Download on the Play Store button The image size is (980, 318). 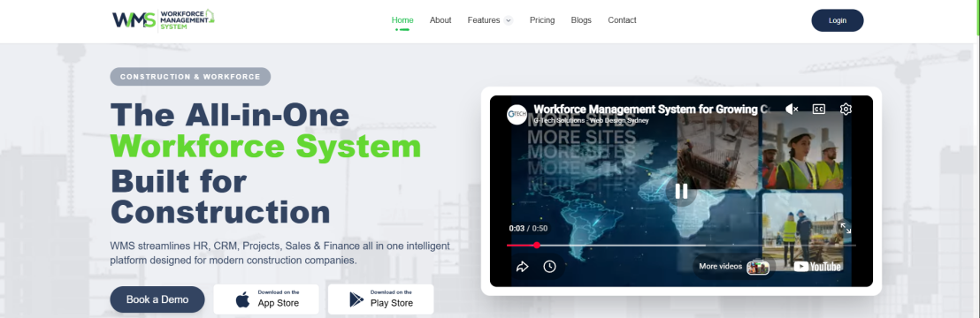click(380, 299)
